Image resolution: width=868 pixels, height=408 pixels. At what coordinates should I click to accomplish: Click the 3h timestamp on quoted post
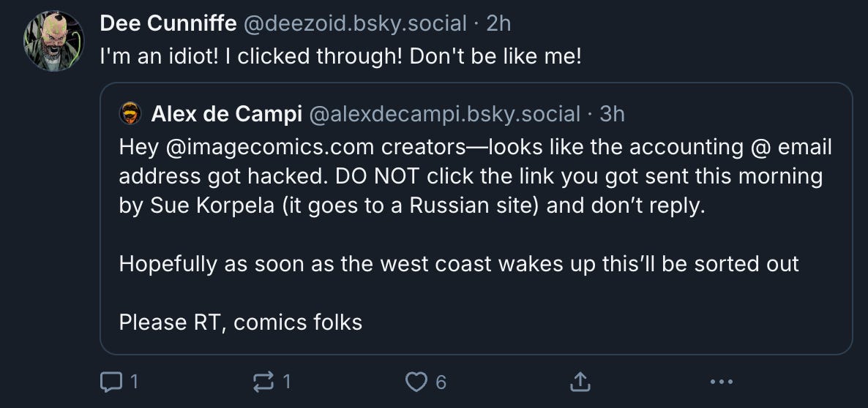612,114
